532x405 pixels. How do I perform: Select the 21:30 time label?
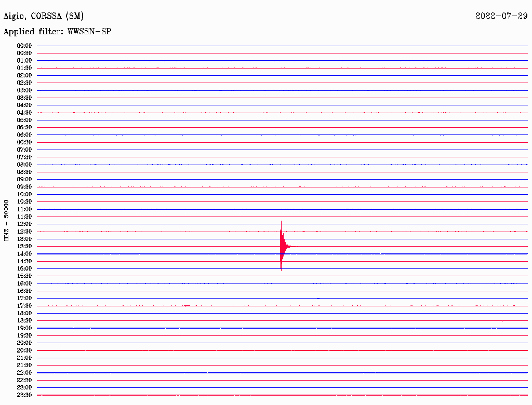tap(24, 366)
